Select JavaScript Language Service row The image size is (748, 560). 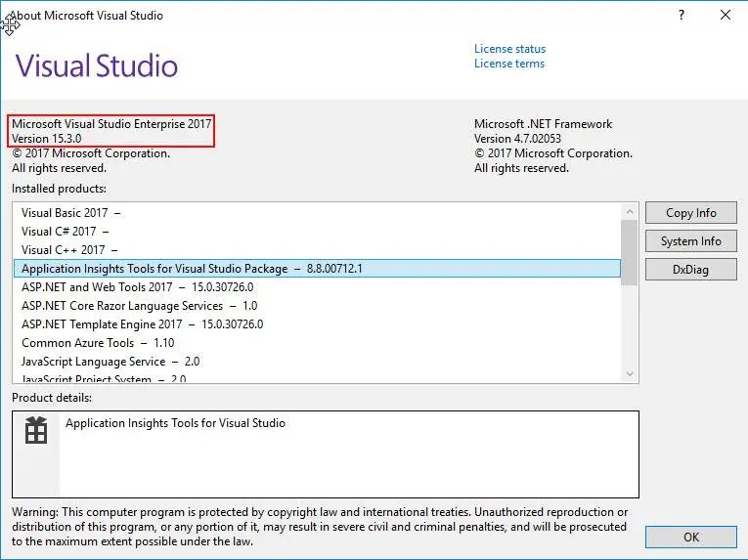[x=317, y=362]
